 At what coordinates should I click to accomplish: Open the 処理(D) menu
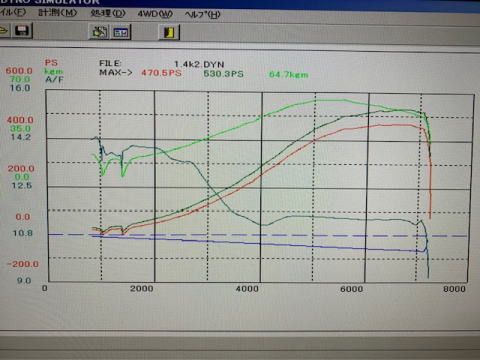[108, 13]
